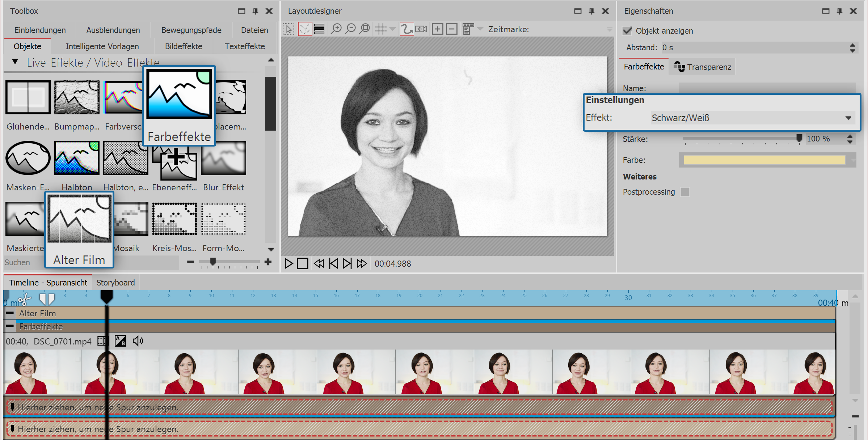Click the speaker icon on DSC_0701.mp4
The width and height of the screenshot is (868, 440).
click(x=138, y=341)
